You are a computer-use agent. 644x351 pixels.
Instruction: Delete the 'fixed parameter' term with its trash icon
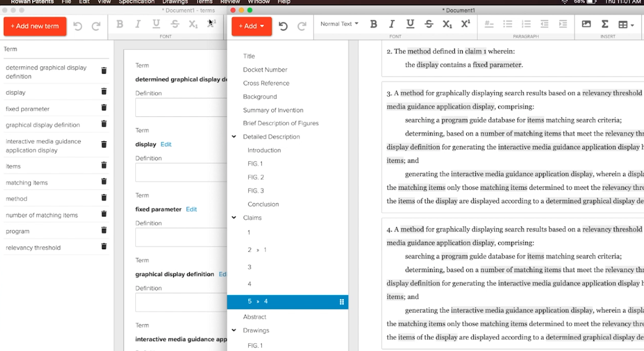pyautogui.click(x=104, y=108)
